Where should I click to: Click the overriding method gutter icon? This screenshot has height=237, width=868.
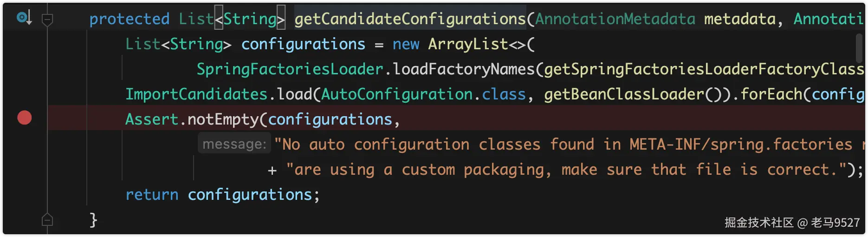pos(24,18)
